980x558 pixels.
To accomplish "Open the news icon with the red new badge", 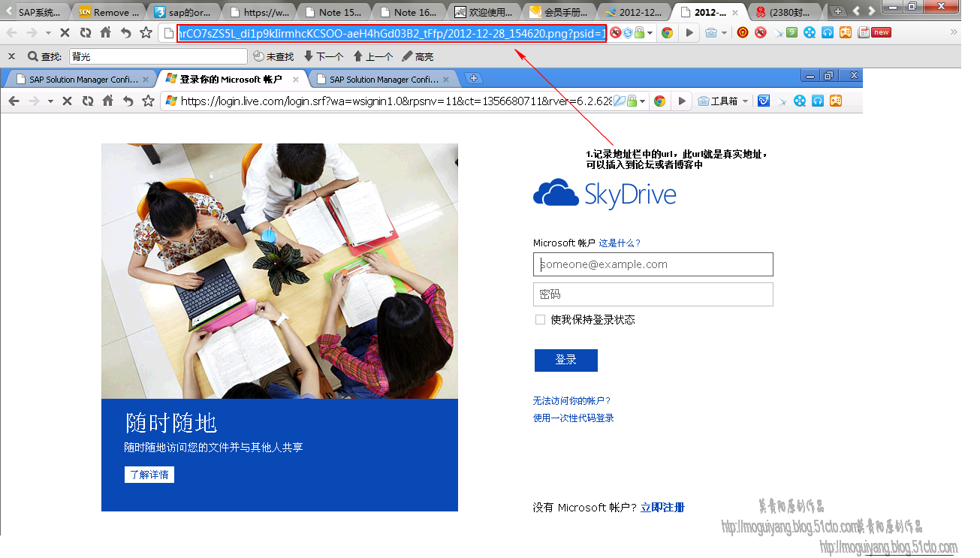I will pos(874,32).
